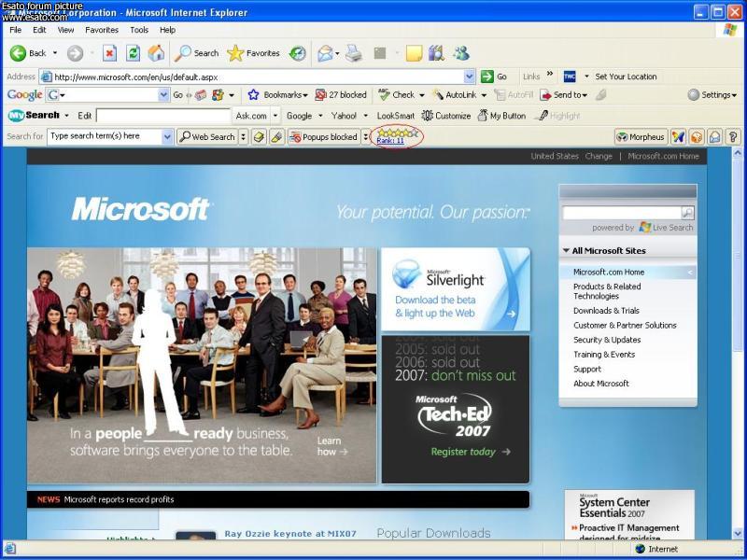
Task: Click the vertical scrollbar down arrow
Action: [738, 532]
